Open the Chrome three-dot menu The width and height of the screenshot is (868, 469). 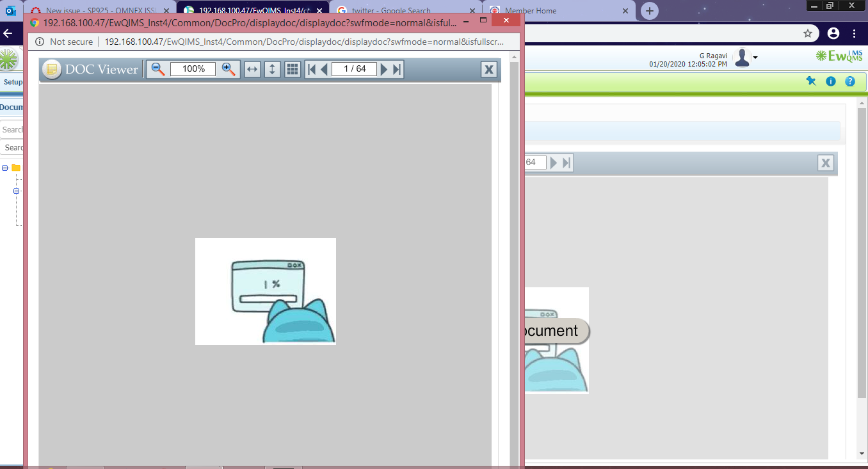[855, 33]
